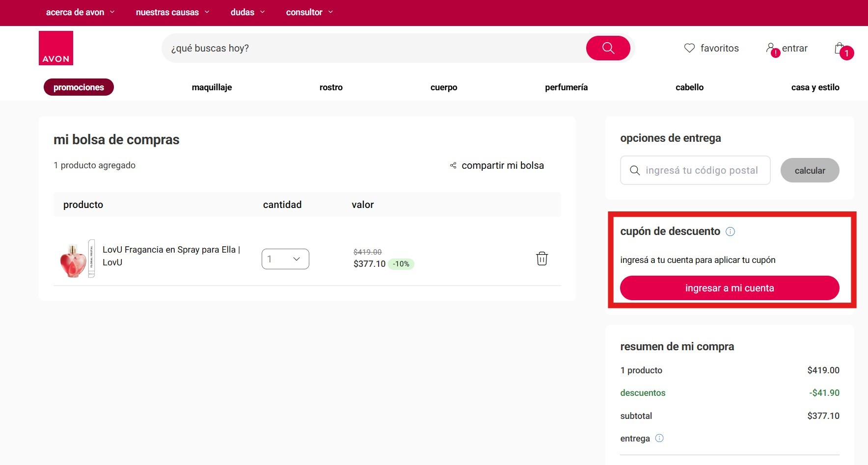Open the dudas dropdown menu

tap(247, 12)
